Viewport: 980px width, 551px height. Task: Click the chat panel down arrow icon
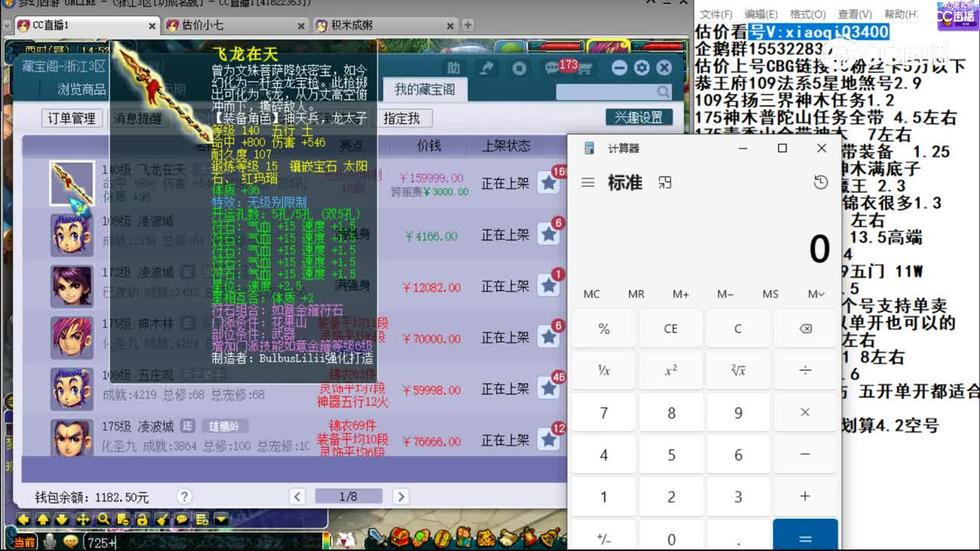(x=63, y=519)
